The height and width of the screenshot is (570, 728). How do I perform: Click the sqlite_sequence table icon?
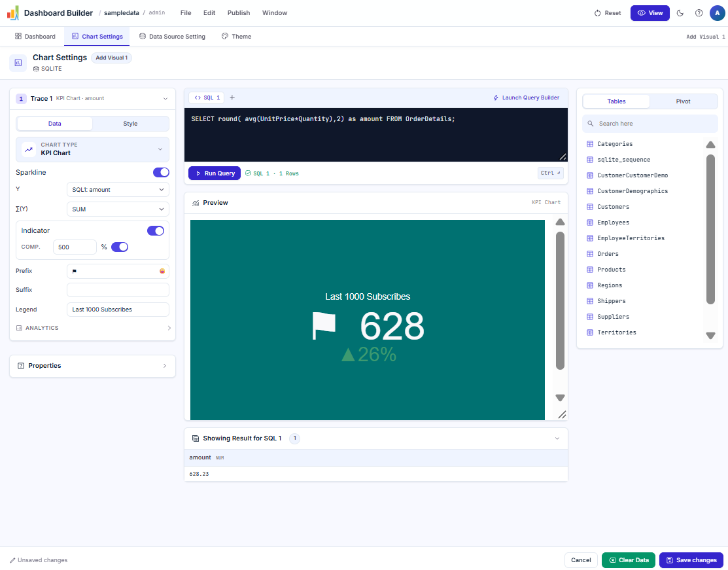pos(590,160)
